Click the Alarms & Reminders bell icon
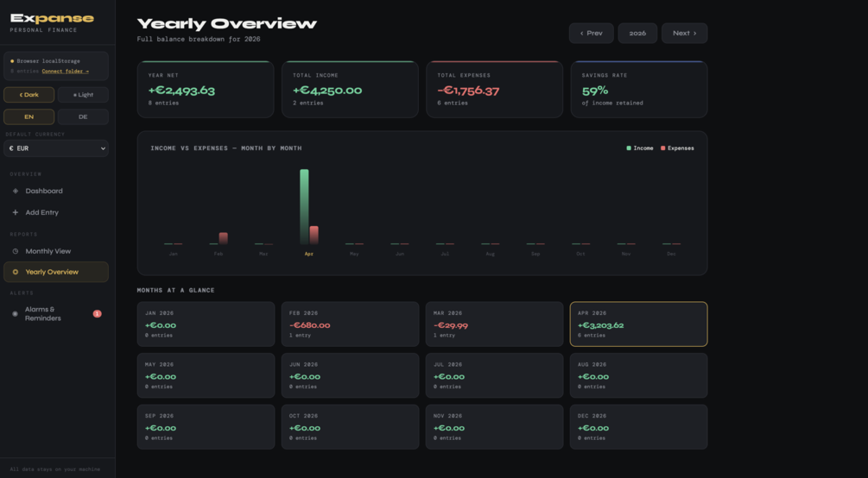 click(16, 314)
